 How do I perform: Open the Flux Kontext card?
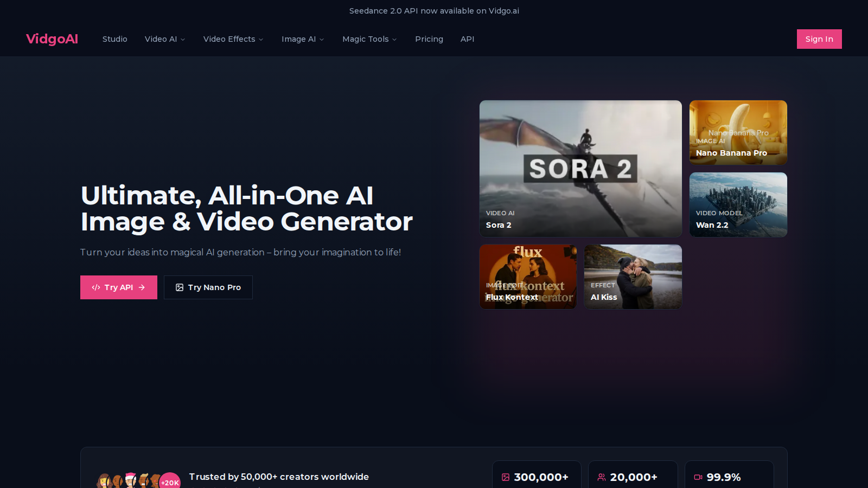(x=528, y=277)
